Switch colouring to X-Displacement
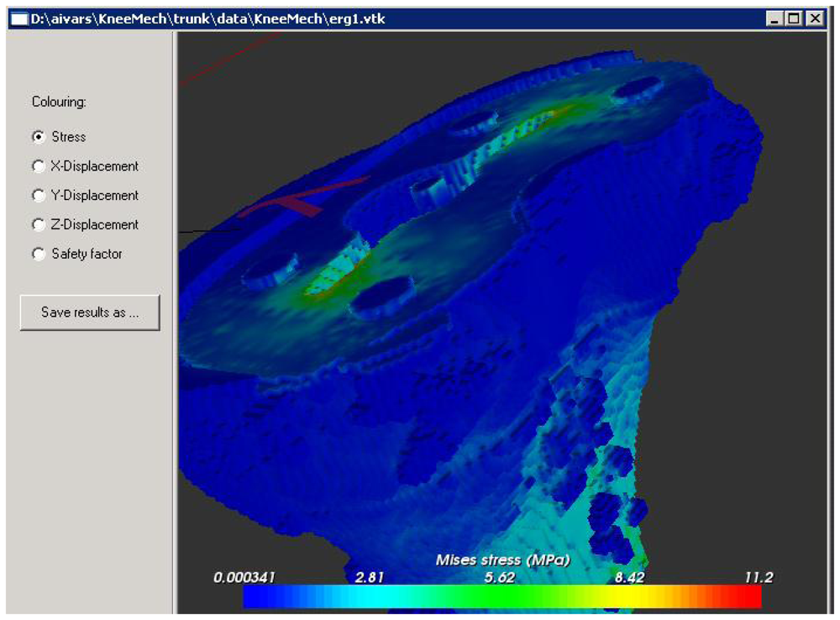Image resolution: width=840 pixels, height=620 pixels. (39, 166)
